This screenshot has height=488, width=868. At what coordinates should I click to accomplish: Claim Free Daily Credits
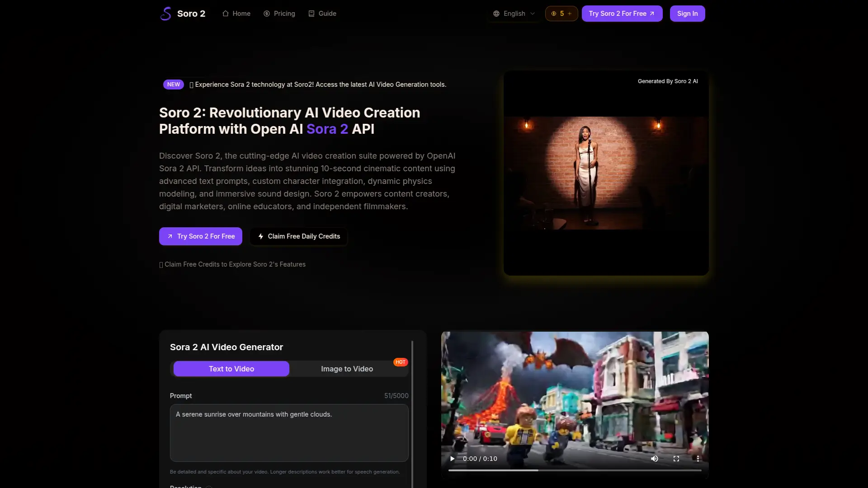(x=298, y=236)
